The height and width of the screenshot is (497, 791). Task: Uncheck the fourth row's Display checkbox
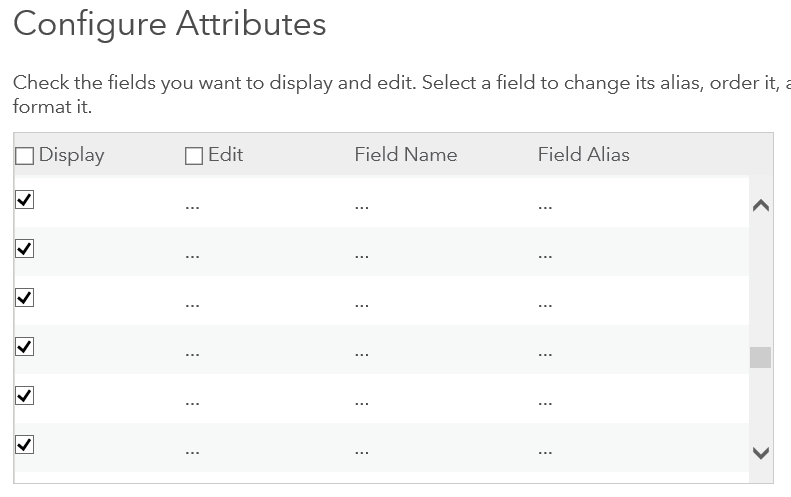click(x=25, y=347)
